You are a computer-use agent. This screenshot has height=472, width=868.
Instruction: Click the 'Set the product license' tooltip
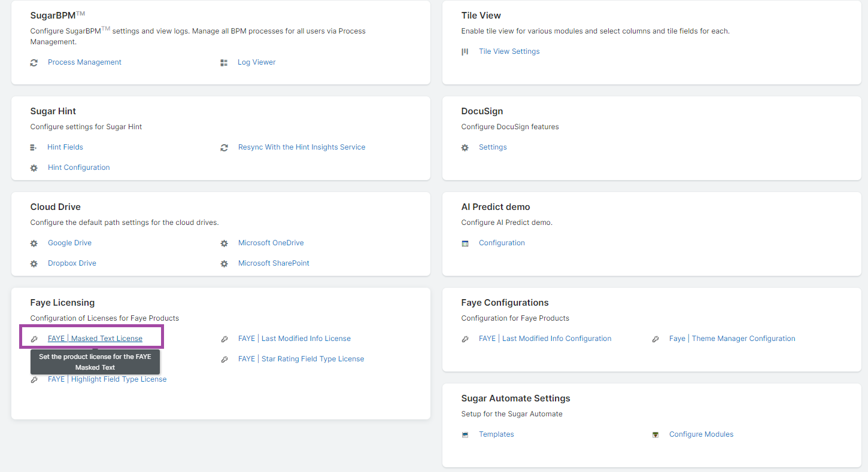click(95, 362)
